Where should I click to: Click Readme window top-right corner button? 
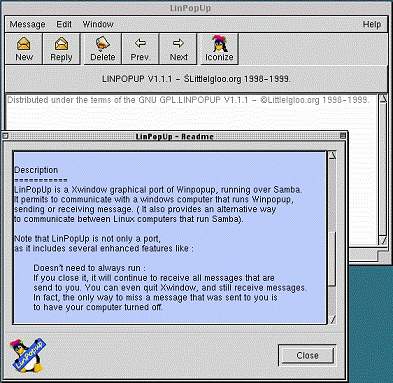[343, 136]
